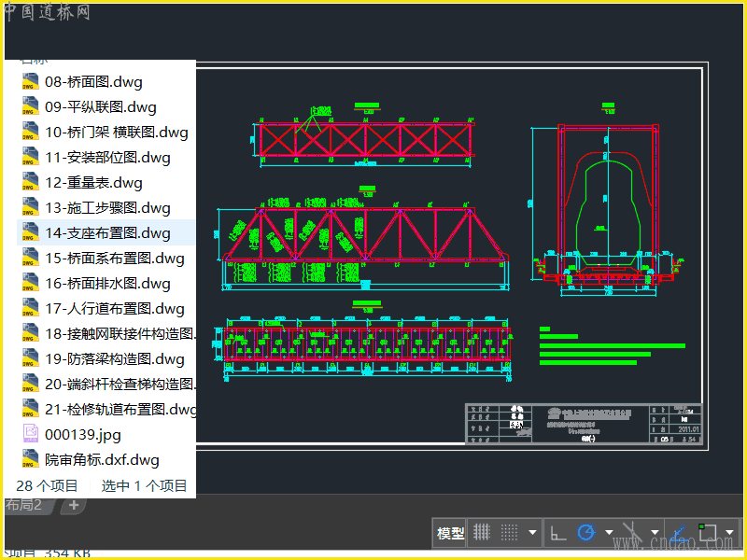Click the Object Snap square icon

pos(708,533)
